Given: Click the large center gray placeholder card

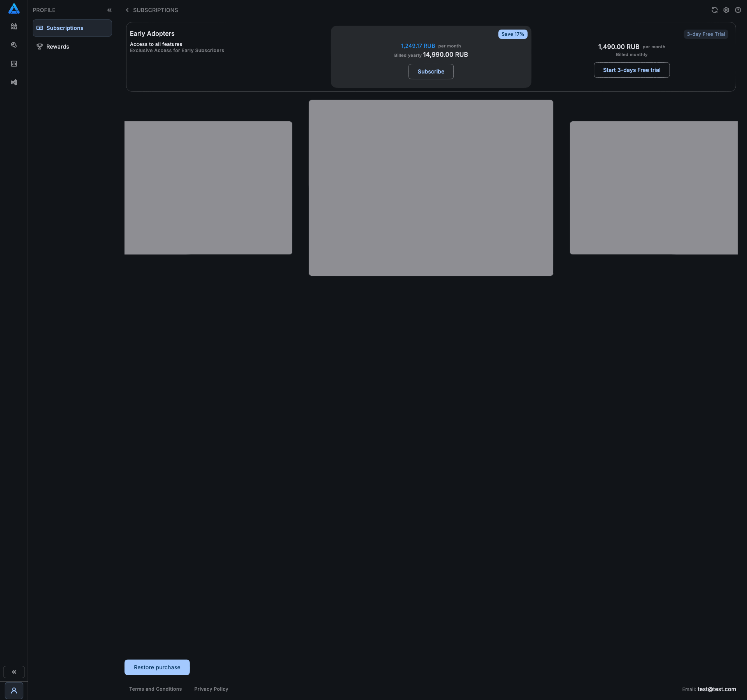Looking at the screenshot, I should click(431, 188).
